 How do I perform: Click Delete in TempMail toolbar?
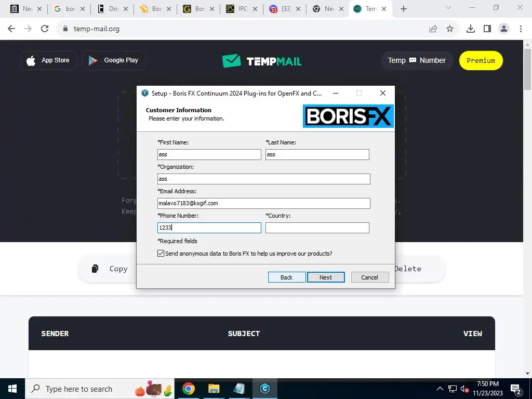point(408,269)
